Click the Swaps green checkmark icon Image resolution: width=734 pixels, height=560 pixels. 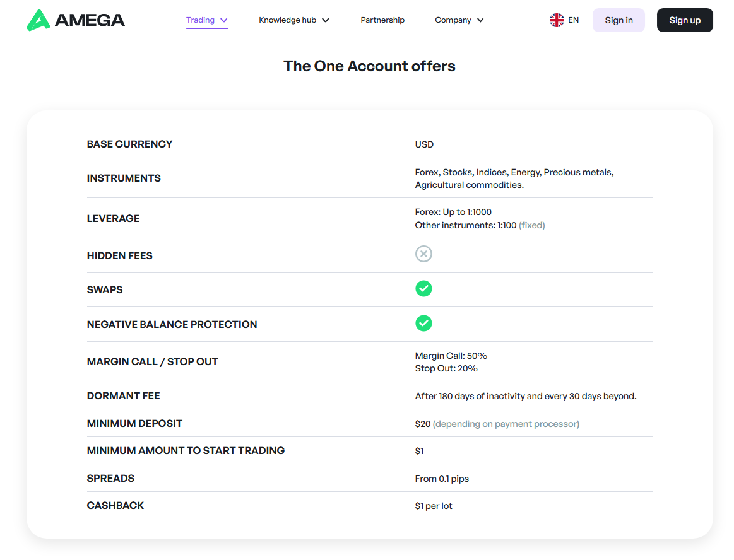point(423,289)
